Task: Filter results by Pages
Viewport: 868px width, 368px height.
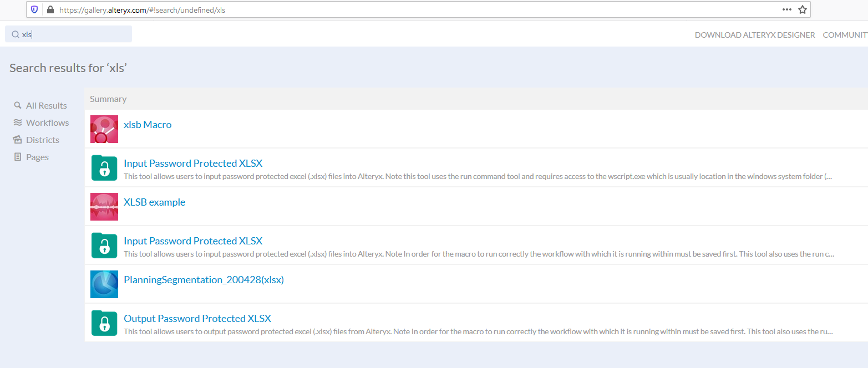Action: coord(37,157)
